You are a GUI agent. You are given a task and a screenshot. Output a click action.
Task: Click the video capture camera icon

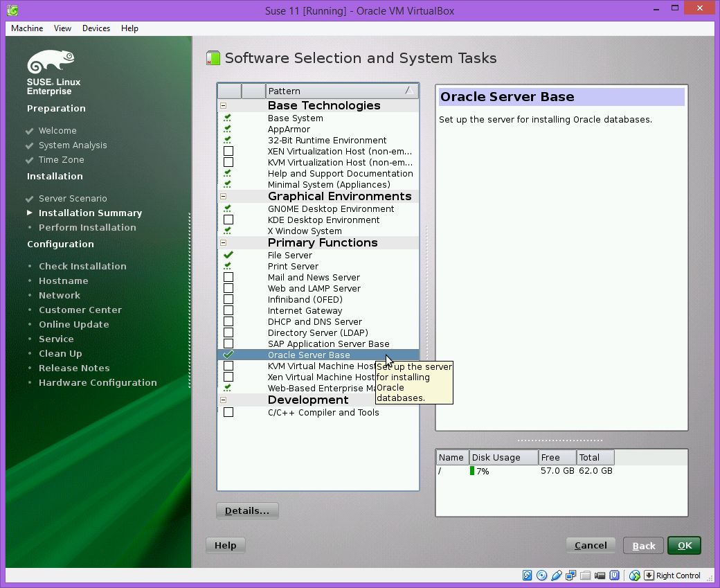(x=600, y=575)
